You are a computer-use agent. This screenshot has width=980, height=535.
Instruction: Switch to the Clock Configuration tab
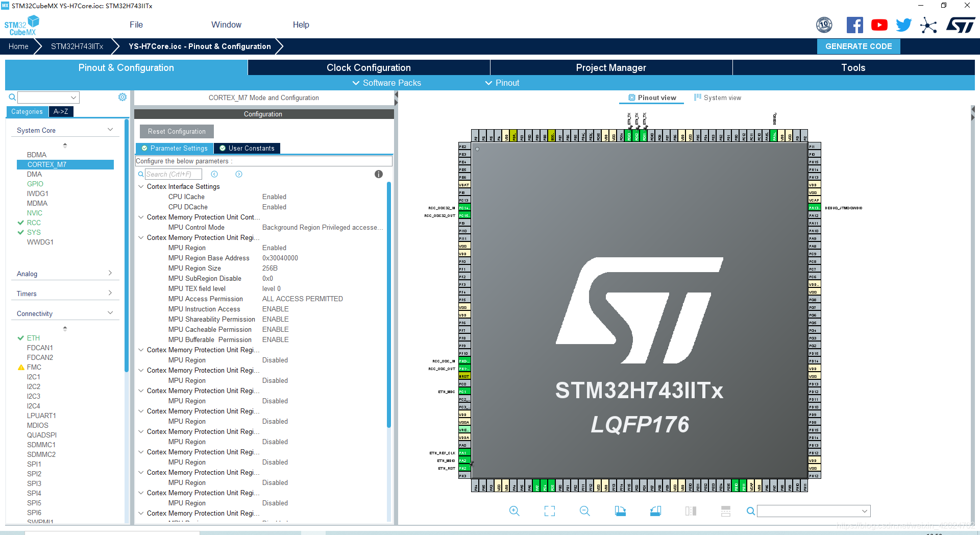tap(369, 67)
